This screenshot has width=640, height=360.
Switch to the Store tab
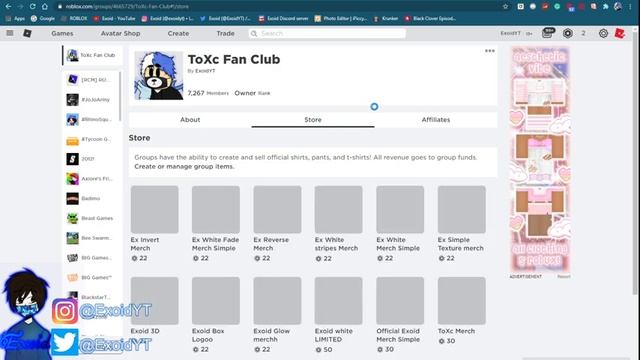coord(313,120)
